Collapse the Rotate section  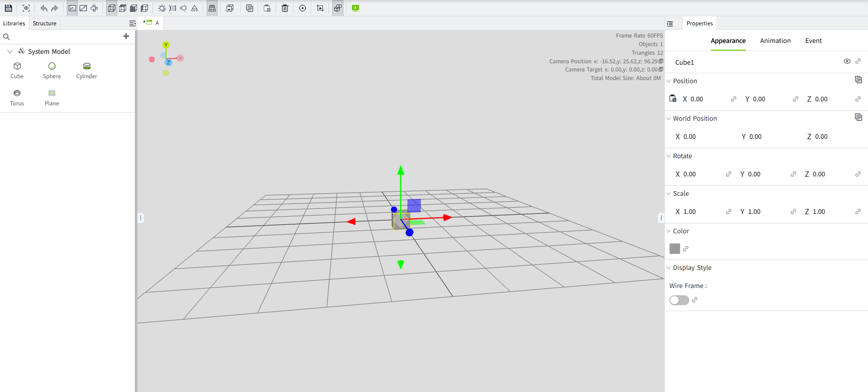coord(669,156)
